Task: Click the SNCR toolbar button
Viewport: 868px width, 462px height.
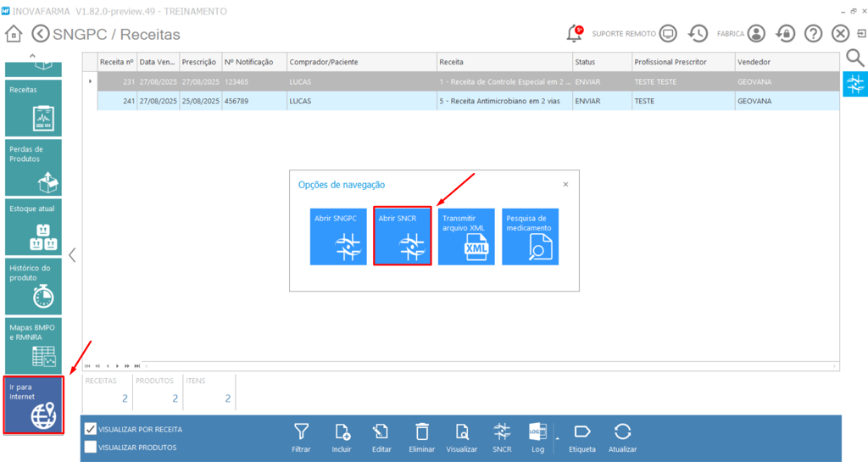Action: click(502, 437)
